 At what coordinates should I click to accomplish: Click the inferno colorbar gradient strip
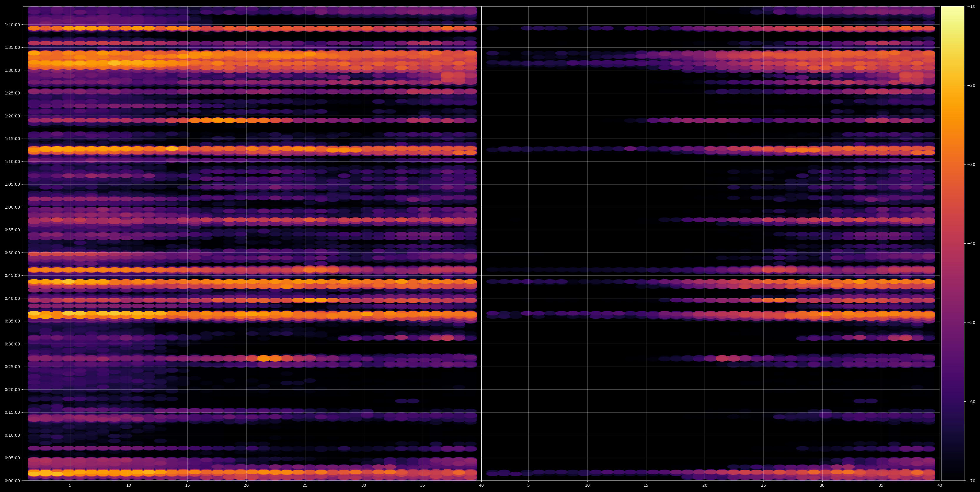[953, 244]
